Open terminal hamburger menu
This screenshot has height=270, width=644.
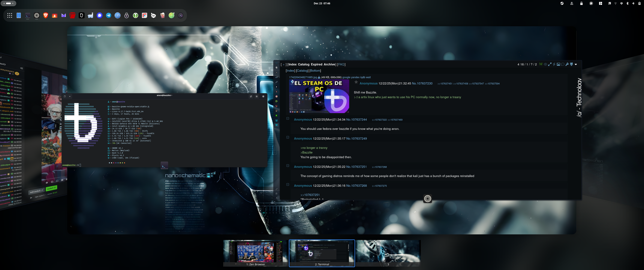(x=256, y=96)
